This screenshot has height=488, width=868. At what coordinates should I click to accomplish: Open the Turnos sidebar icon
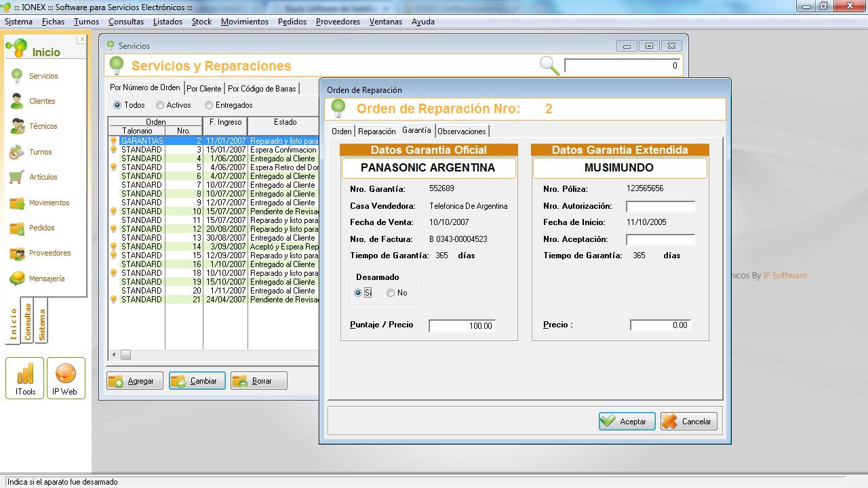17,152
